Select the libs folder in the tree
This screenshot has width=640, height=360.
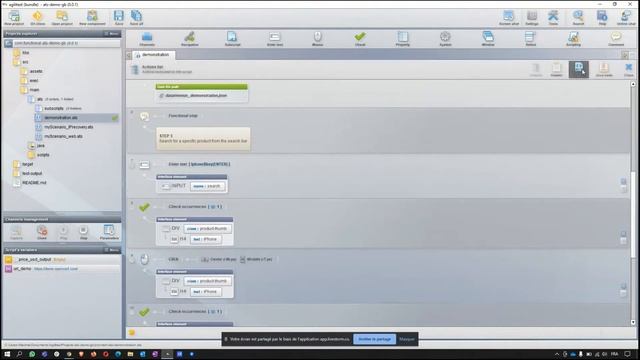tap(25, 53)
